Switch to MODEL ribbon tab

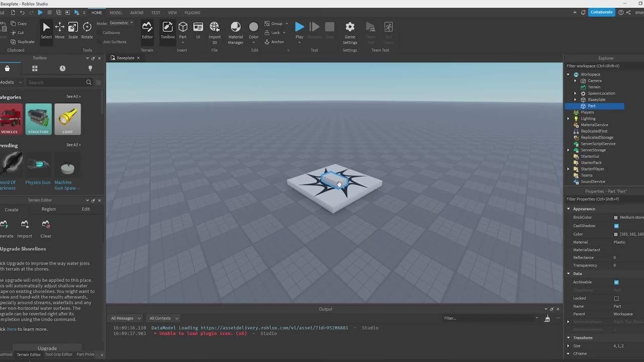pos(116,13)
